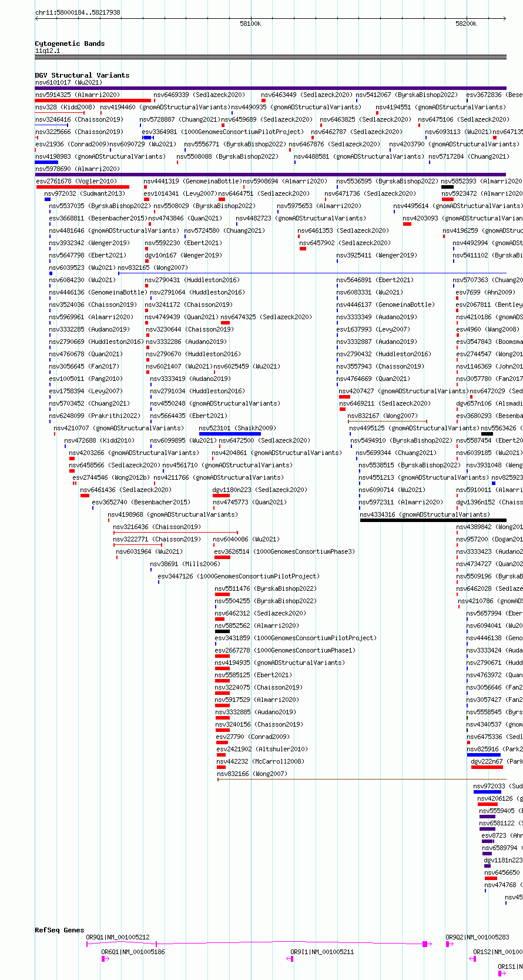Image resolution: width=523 pixels, height=980 pixels.
Task: Click the OR6Q1 magenta gene arrow glyph
Action: pos(105,959)
